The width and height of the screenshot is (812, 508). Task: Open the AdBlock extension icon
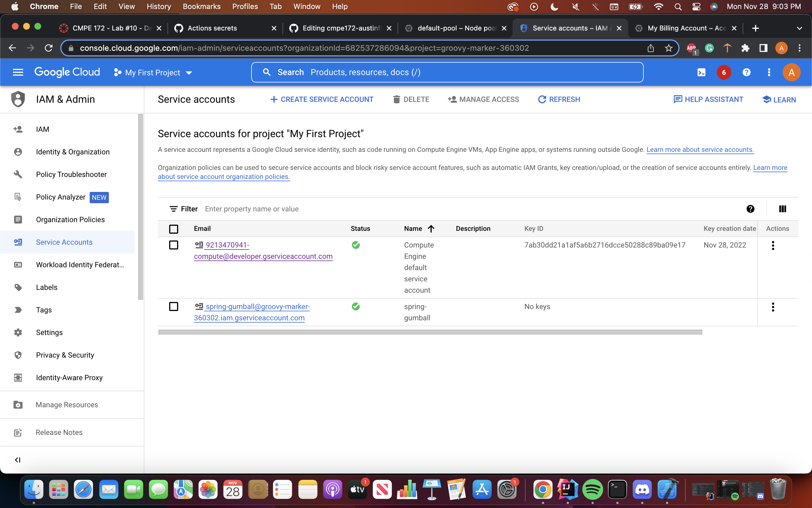pos(691,48)
